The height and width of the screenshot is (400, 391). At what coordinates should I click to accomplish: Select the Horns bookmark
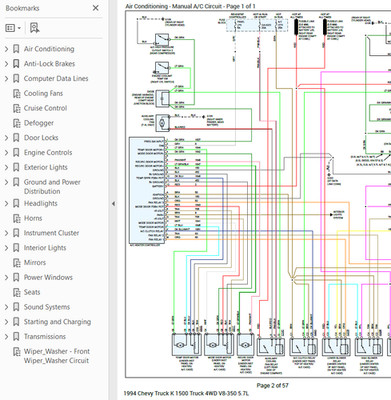pos(33,218)
